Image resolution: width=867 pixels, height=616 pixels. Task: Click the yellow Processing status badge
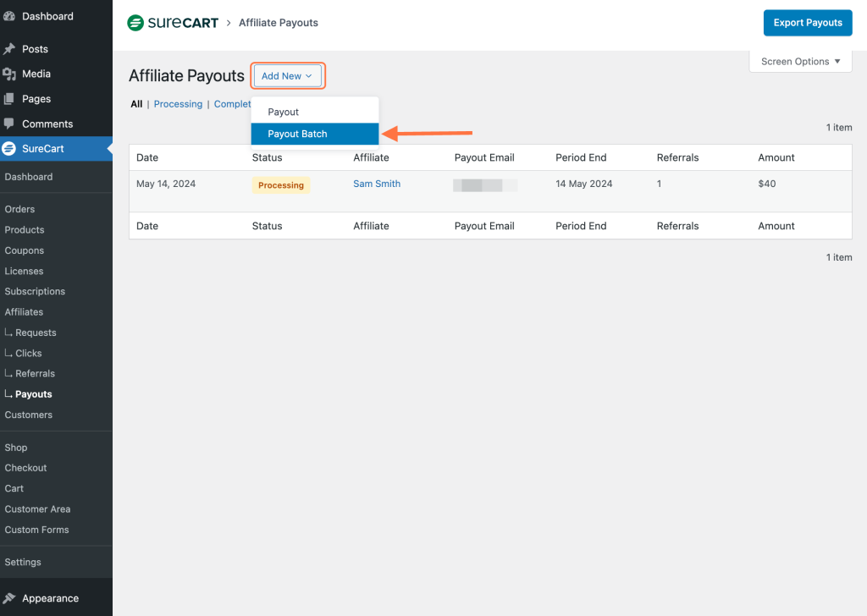tap(281, 185)
